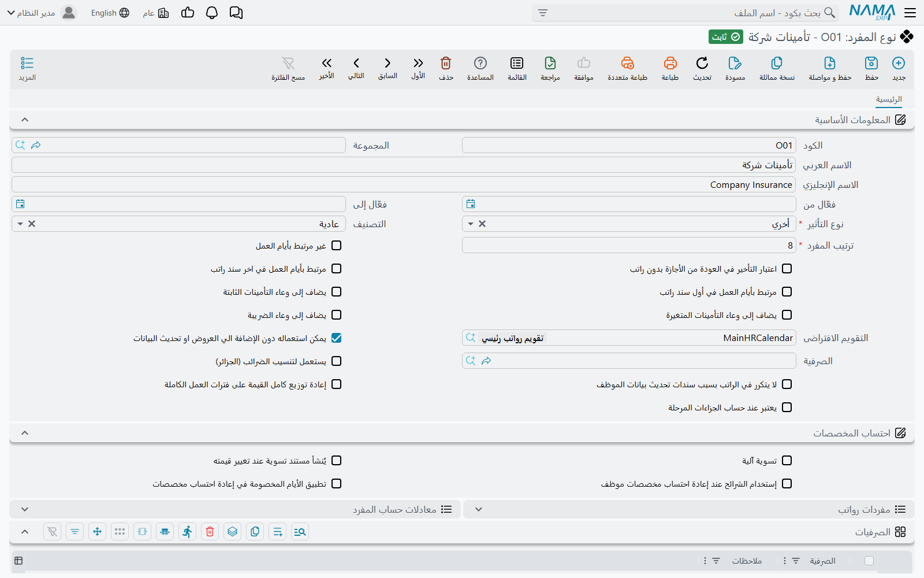Click the الاسم الإنجليزي input field

[404, 185]
